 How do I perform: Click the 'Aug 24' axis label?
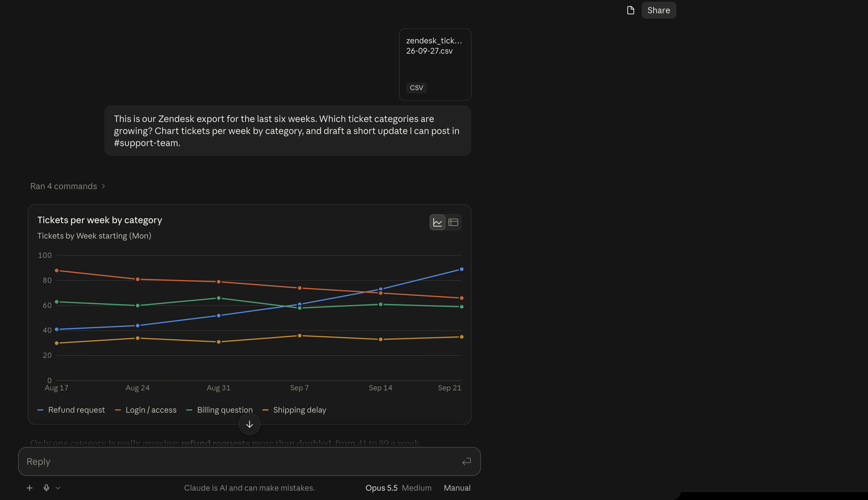137,388
